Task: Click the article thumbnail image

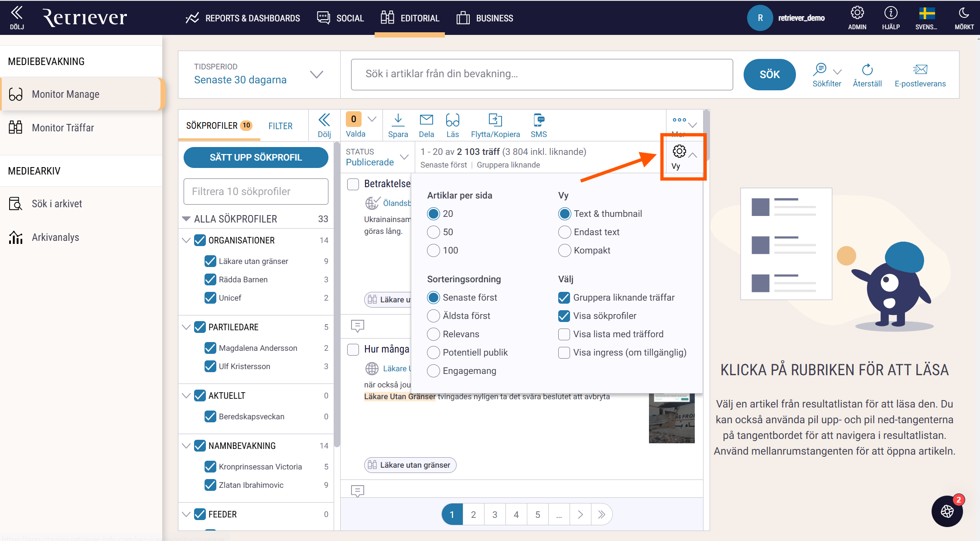Action: coord(672,418)
